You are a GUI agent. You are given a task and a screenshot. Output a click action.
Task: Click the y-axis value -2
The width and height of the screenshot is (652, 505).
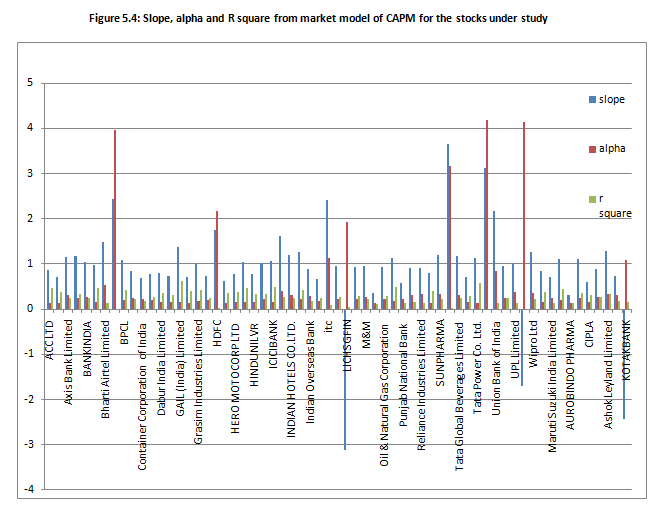pyautogui.click(x=28, y=399)
